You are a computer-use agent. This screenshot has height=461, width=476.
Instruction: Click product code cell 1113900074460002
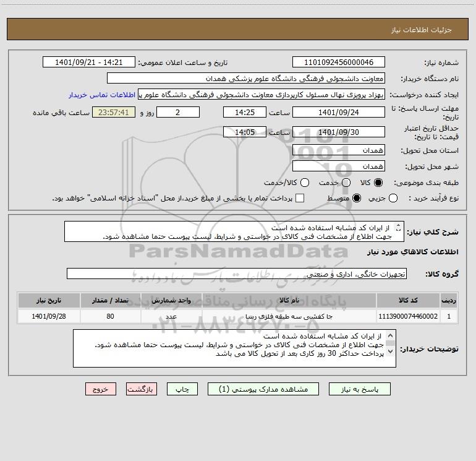[408, 316]
